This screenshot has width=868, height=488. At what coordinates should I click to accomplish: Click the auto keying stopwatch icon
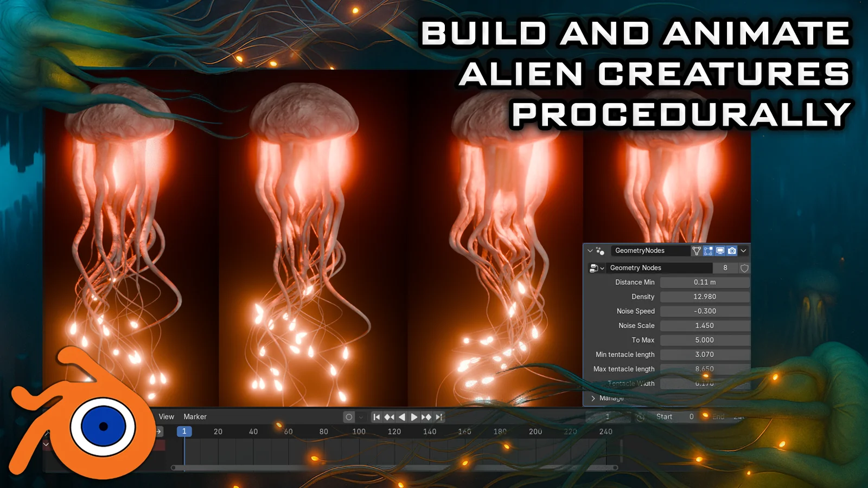(640, 418)
